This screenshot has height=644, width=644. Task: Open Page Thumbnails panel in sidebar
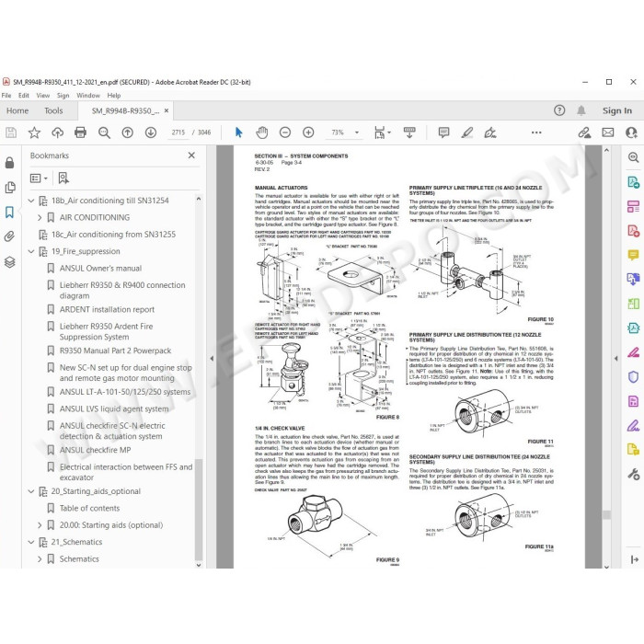[10, 188]
